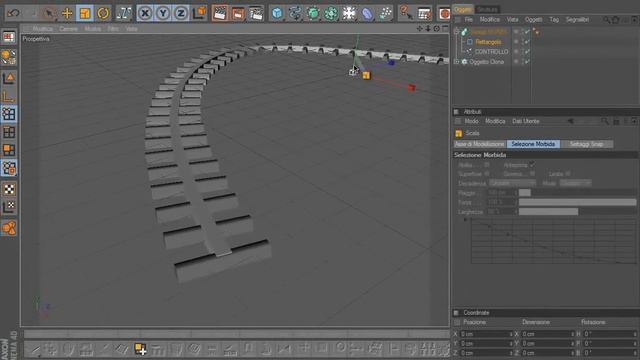The image size is (640, 360).
Task: Select the CONTROLLO object
Action: pyautogui.click(x=491, y=52)
